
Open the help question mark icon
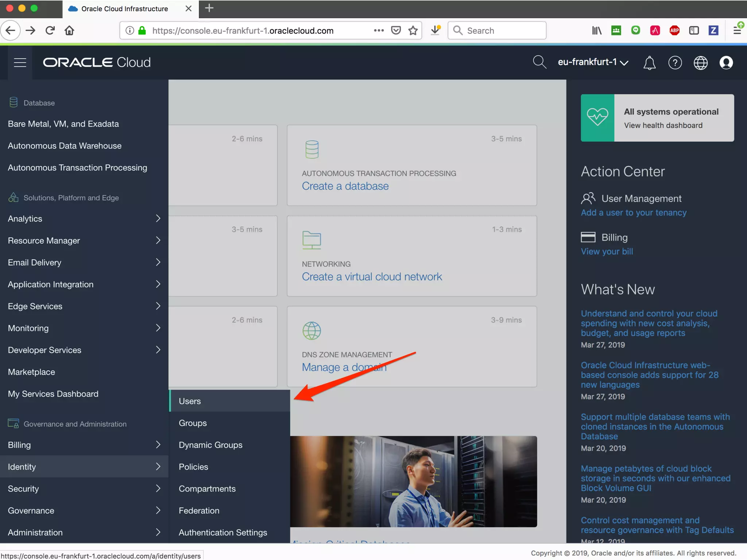point(675,63)
